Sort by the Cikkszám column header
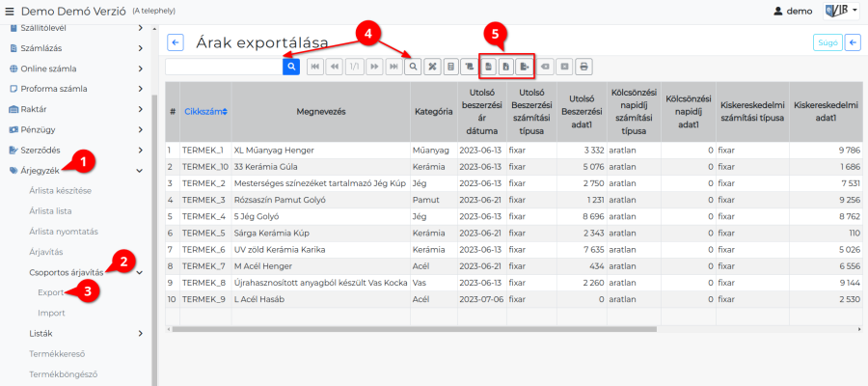This screenshot has width=868, height=386. pos(206,111)
